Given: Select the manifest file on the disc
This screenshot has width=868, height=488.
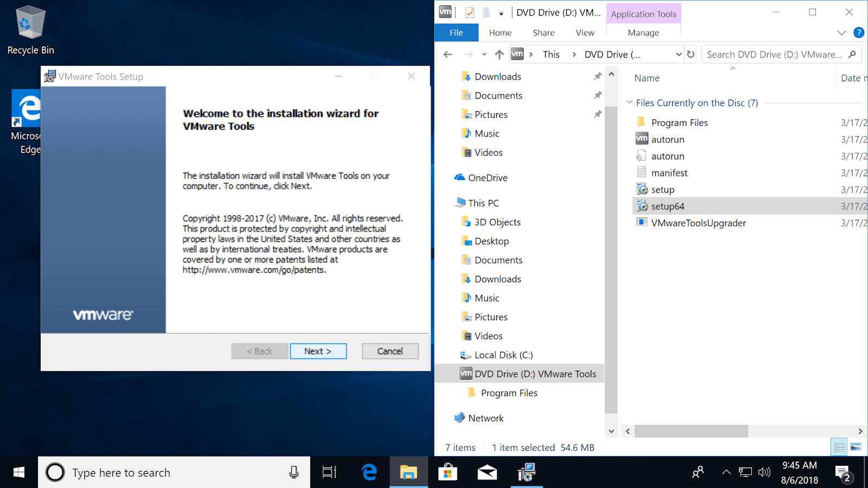Looking at the screenshot, I should point(669,172).
